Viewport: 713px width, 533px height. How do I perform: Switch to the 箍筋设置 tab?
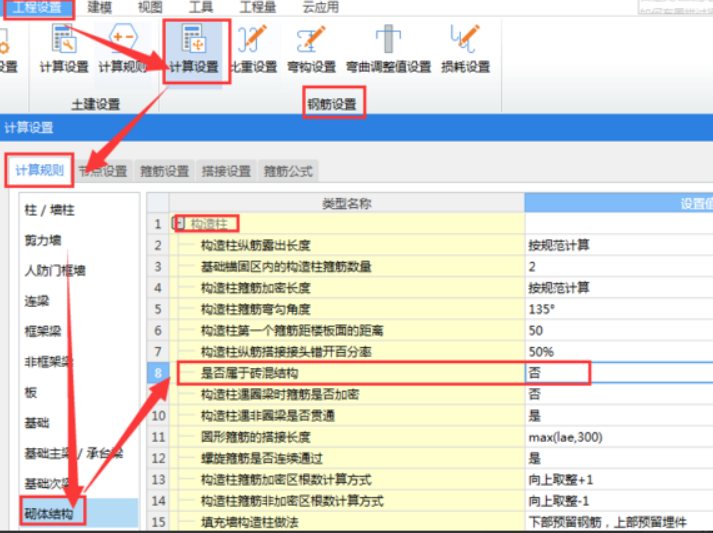point(165,171)
